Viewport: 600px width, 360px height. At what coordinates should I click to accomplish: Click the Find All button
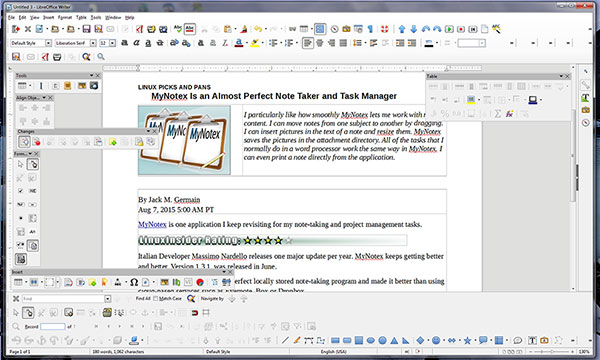point(143,299)
